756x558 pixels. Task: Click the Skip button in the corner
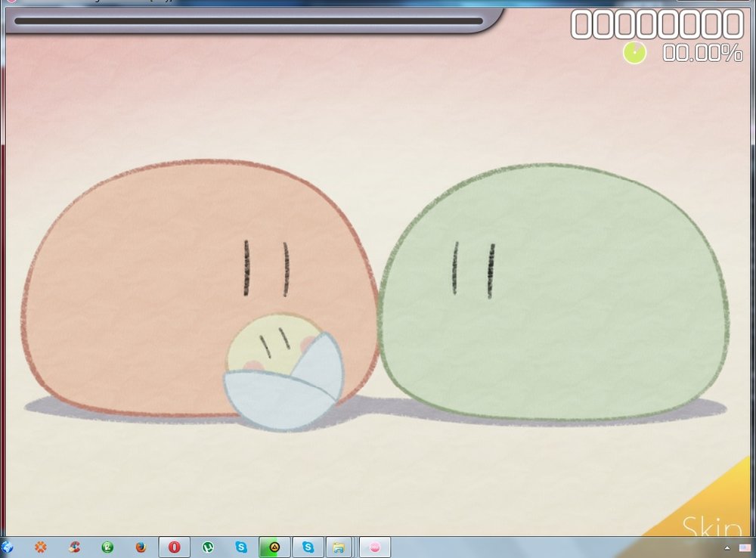[x=711, y=525]
